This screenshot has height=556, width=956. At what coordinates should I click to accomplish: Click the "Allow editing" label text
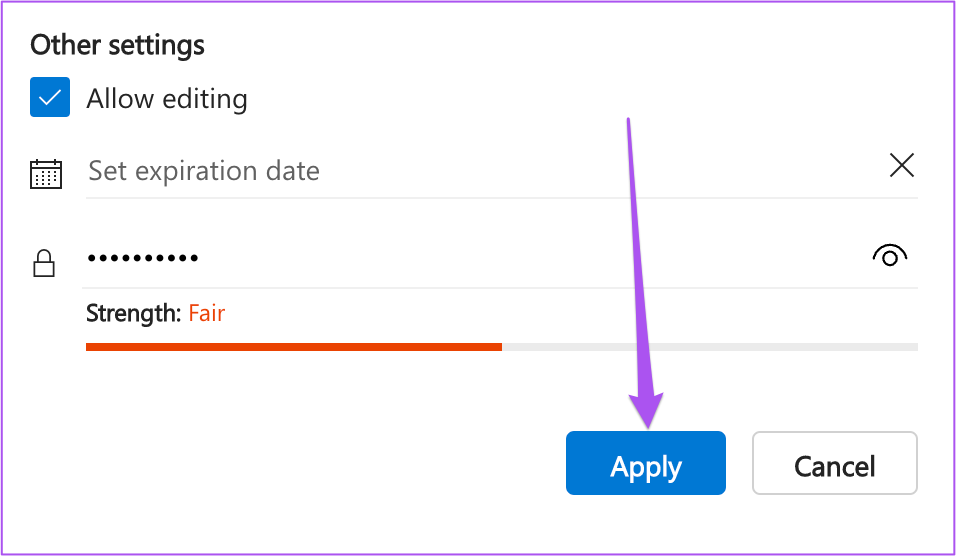[x=167, y=99]
